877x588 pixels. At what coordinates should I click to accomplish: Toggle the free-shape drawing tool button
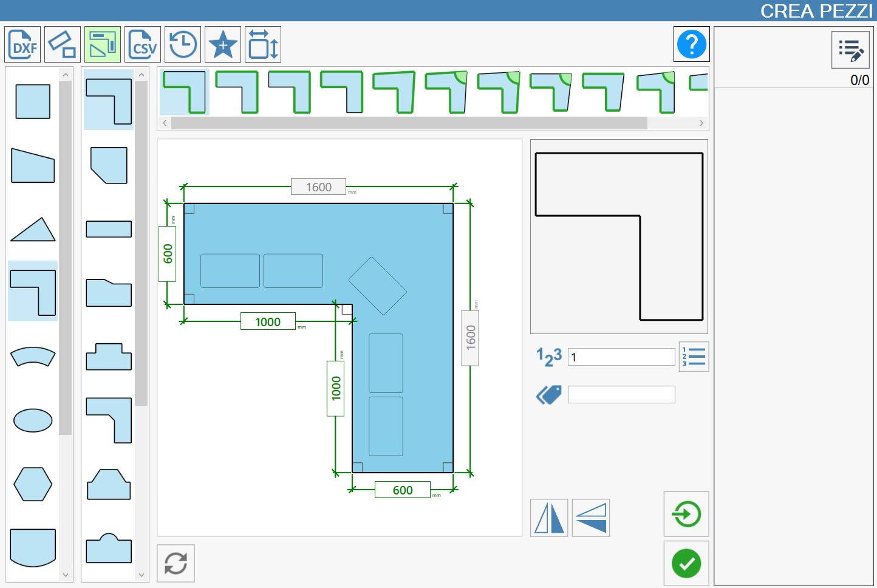point(63,44)
